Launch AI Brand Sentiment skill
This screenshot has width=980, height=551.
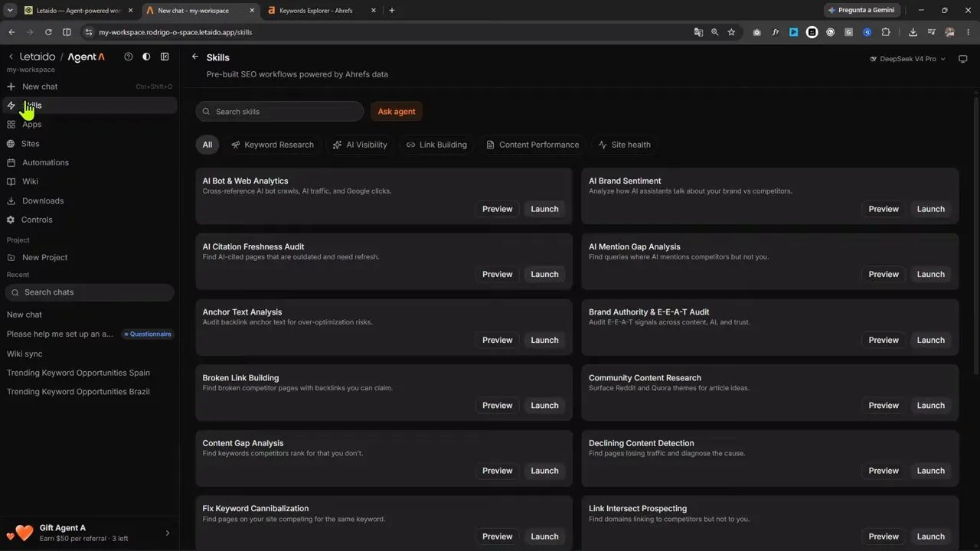click(x=931, y=209)
